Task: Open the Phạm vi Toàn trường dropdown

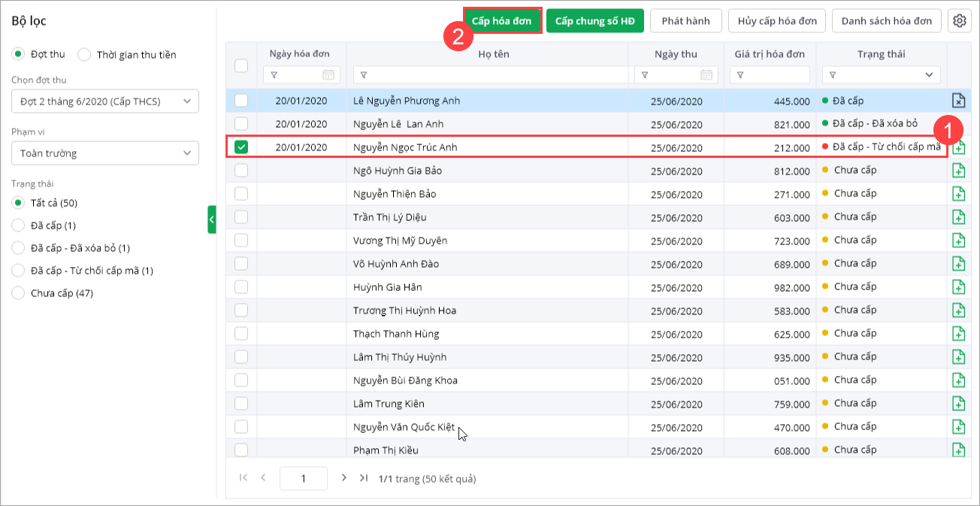Action: click(x=105, y=153)
